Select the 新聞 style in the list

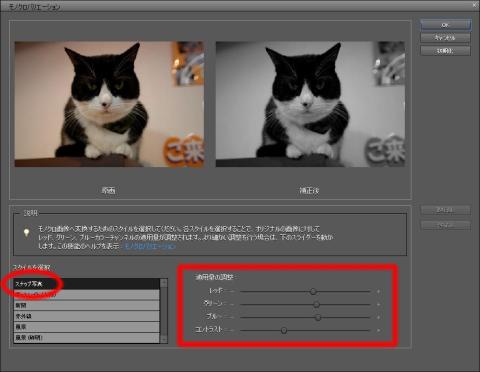pyautogui.click(x=87, y=305)
